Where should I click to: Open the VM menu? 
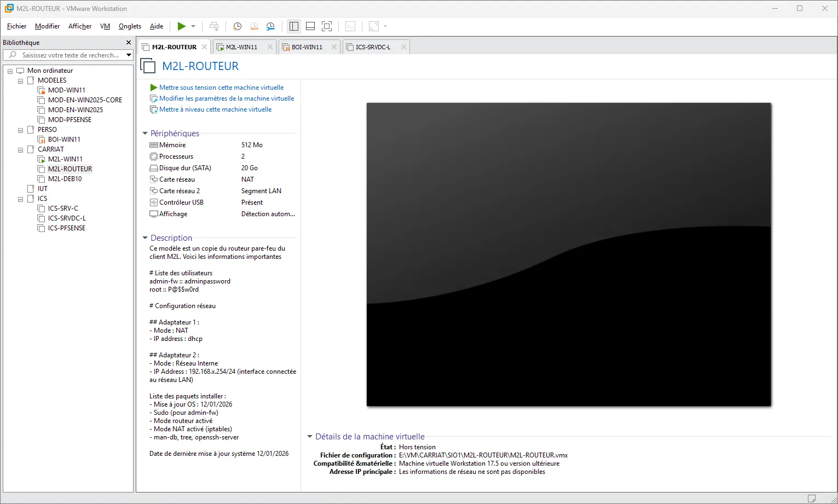105,26
